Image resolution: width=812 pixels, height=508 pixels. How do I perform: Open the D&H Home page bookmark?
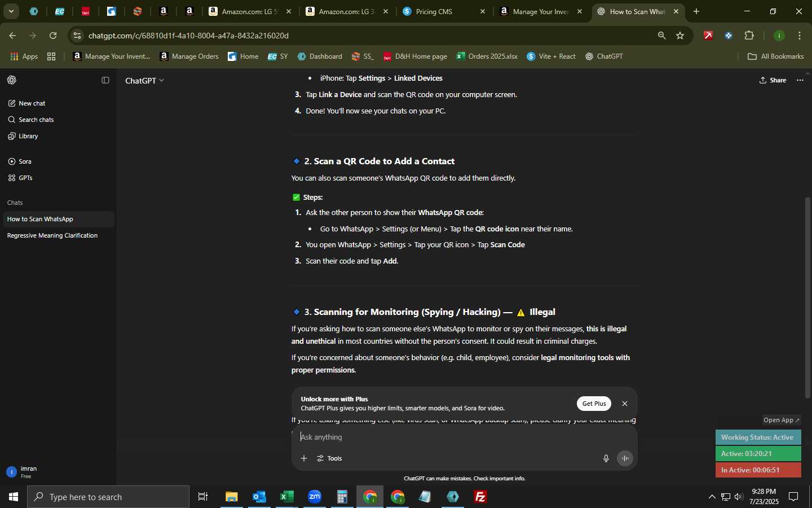tap(415, 56)
